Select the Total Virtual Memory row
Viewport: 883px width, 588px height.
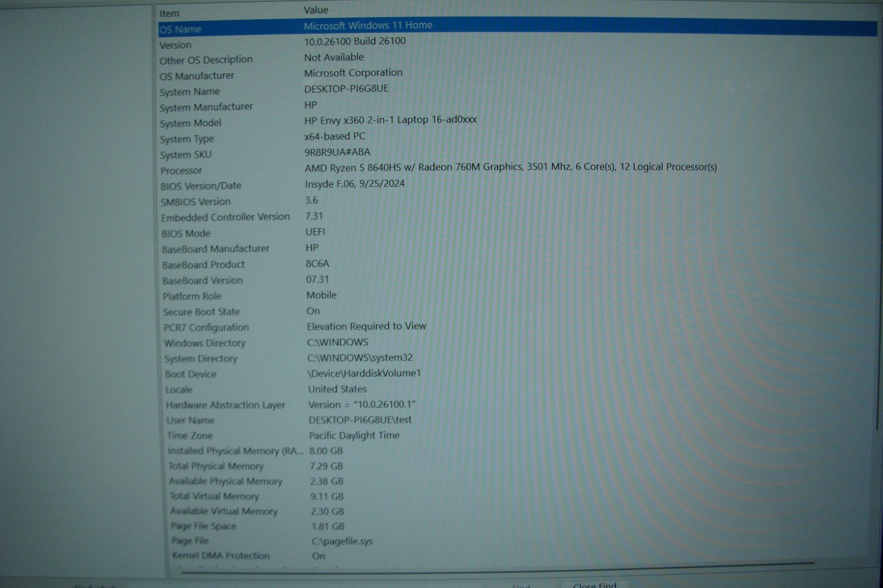pyautogui.click(x=214, y=496)
